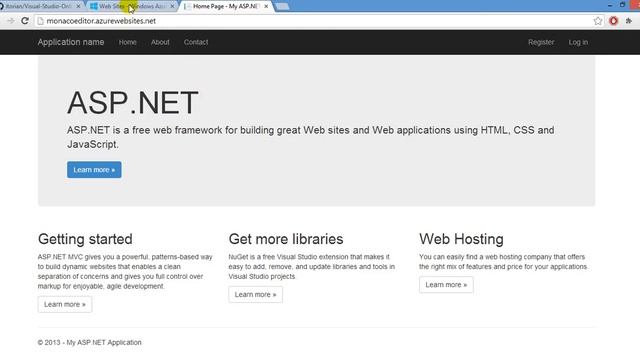Open the About nav link
The height and width of the screenshot is (360, 640).
tap(160, 42)
